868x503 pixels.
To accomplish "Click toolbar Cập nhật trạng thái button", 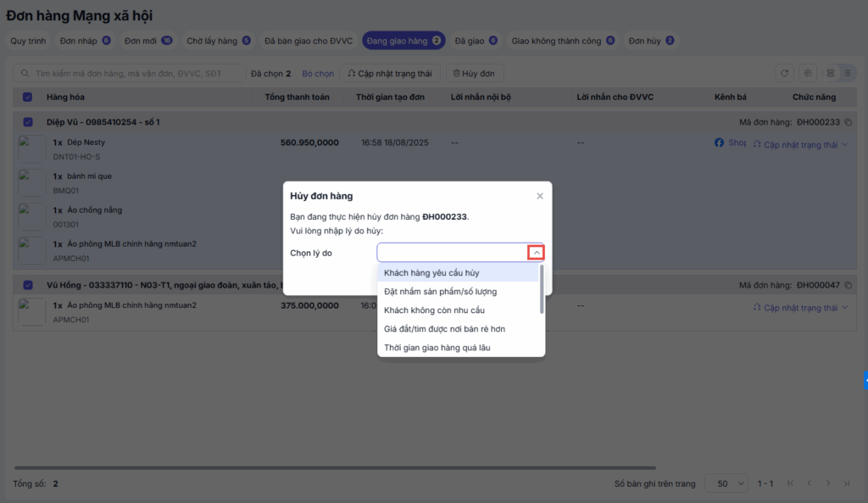I will tap(390, 73).
